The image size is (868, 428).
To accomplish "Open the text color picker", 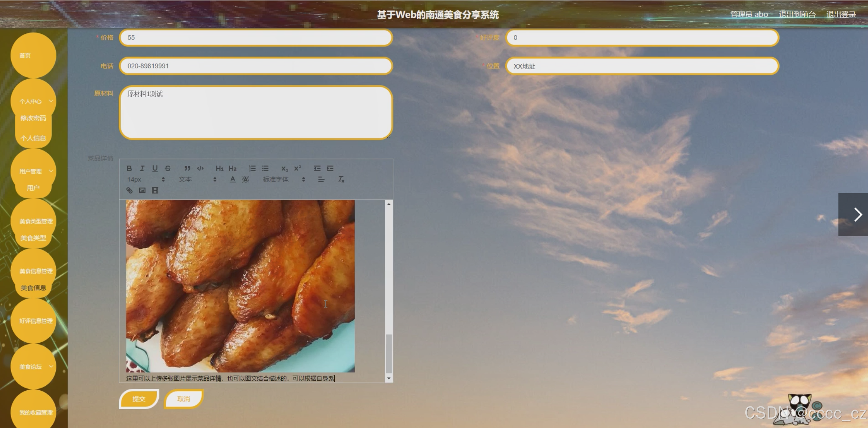I will point(232,179).
